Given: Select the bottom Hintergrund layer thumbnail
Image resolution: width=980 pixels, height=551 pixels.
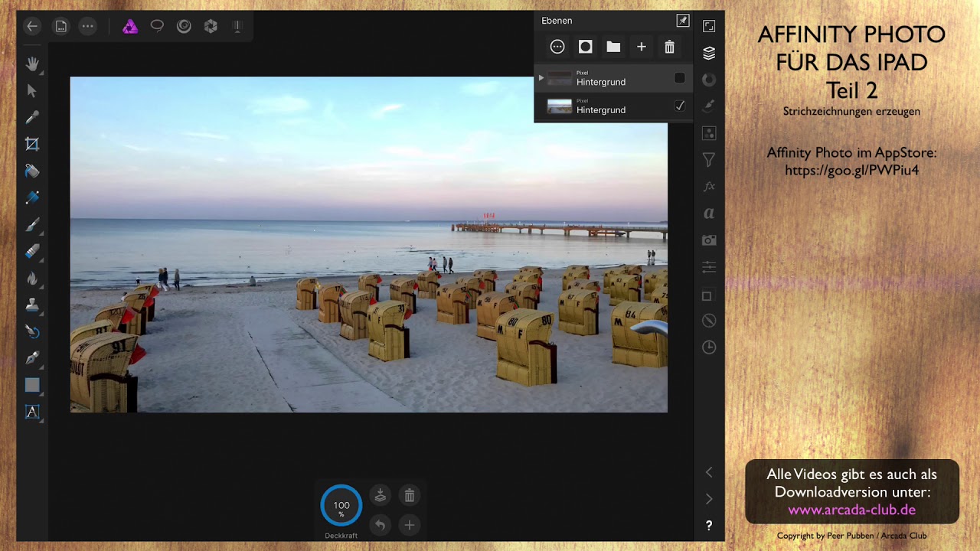Looking at the screenshot, I should pyautogui.click(x=560, y=106).
